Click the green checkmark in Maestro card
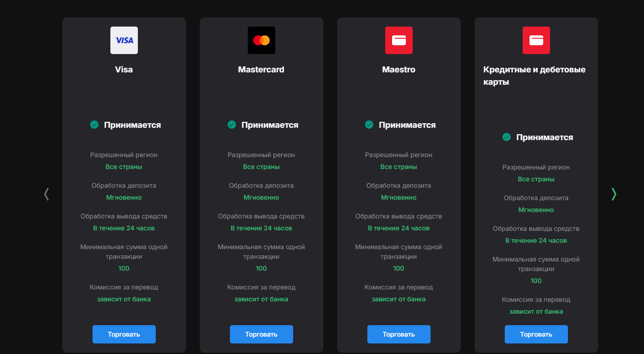644x354 pixels. (x=369, y=125)
